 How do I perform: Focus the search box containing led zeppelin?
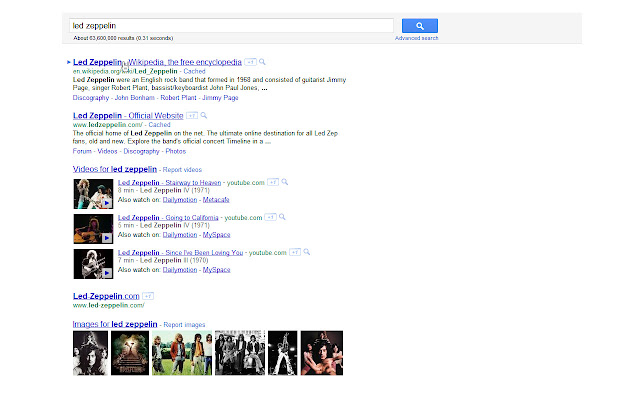[231, 26]
